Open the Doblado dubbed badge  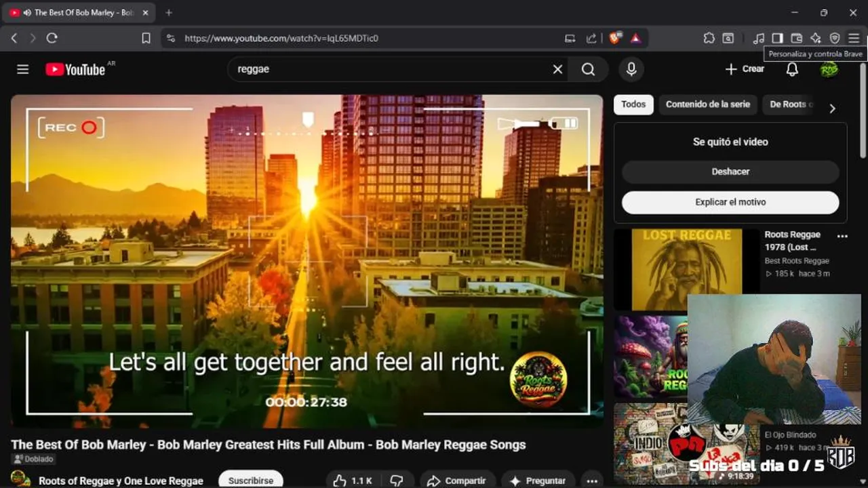[x=33, y=460]
